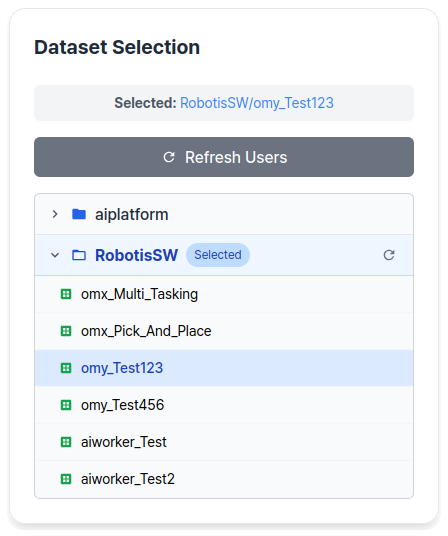Viewport: 448px width, 536px height.
Task: Click the table icon beside omx_Pick_And_Place
Action: tap(66, 331)
